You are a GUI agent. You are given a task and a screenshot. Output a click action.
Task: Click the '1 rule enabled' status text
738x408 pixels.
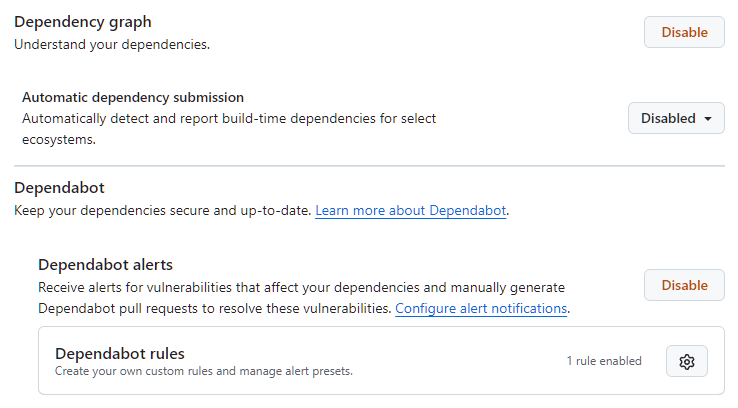pyautogui.click(x=604, y=361)
